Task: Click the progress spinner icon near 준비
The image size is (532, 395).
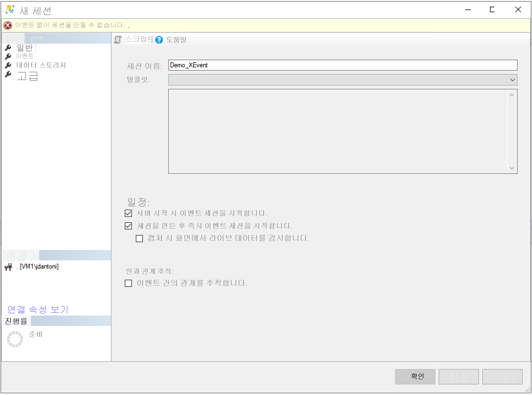Action: 15,339
